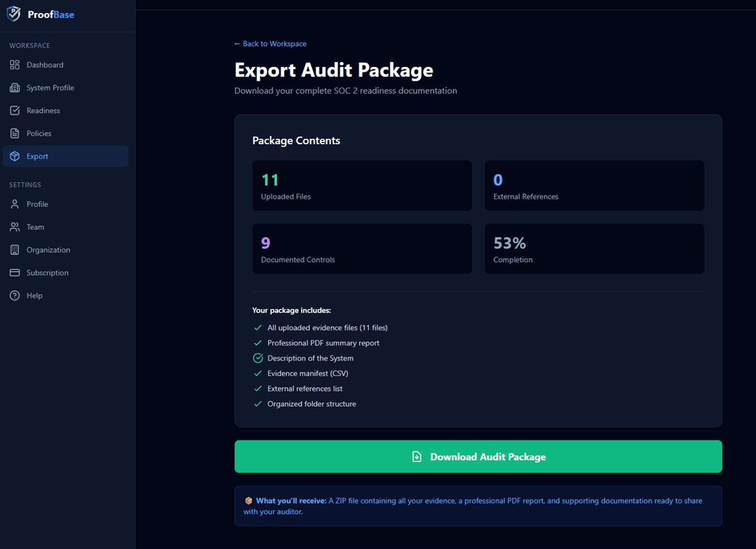756x549 pixels.
Task: Click the package box icon in info banner
Action: click(x=249, y=501)
